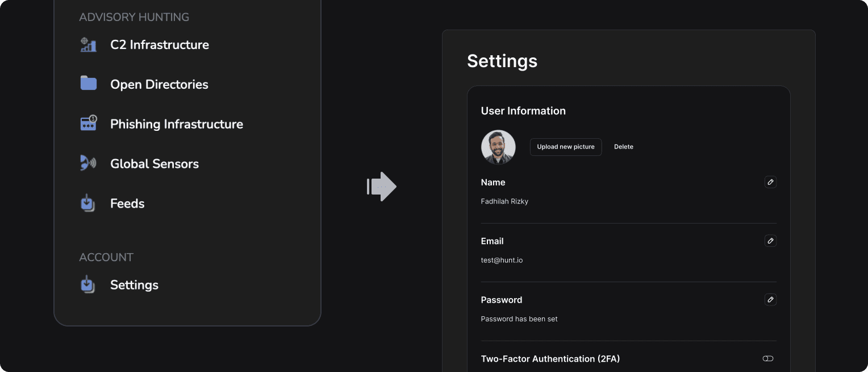Enable the Two-Factor Authentication toggle
This screenshot has height=372, width=868.
click(x=768, y=358)
